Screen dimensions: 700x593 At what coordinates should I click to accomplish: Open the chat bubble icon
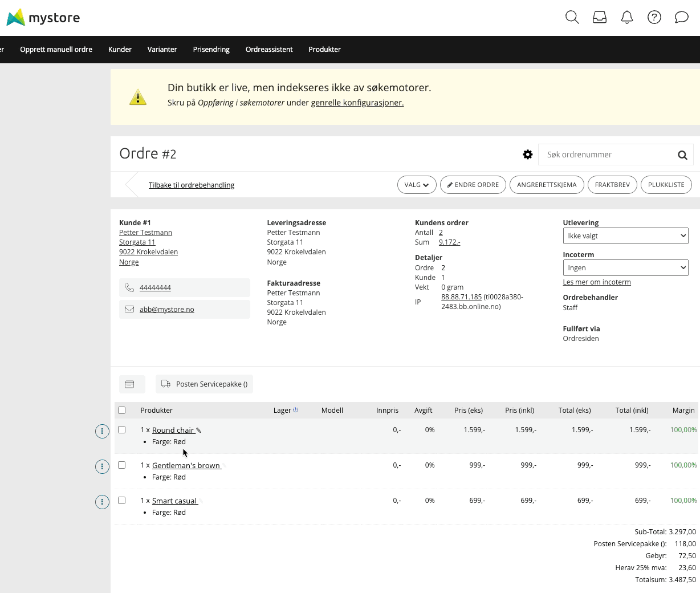[682, 17]
